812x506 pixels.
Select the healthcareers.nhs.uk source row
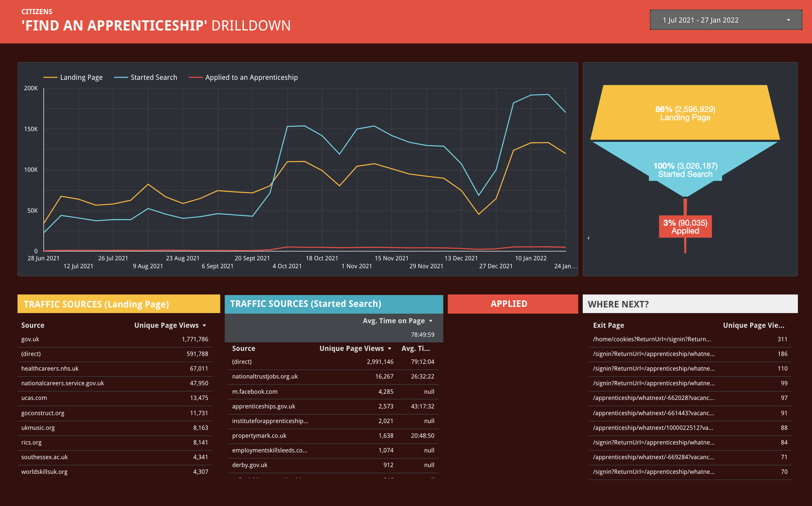click(50, 368)
